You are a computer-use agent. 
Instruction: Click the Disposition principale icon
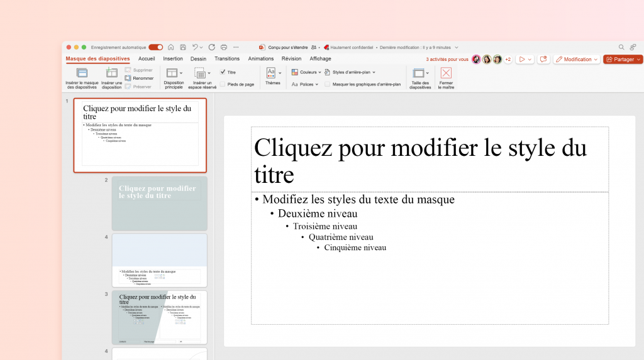coord(172,74)
